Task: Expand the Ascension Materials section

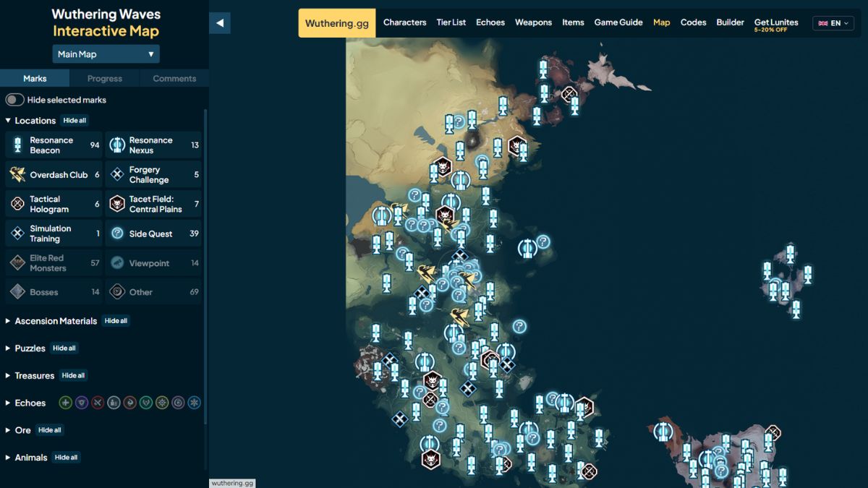Action: coord(51,321)
